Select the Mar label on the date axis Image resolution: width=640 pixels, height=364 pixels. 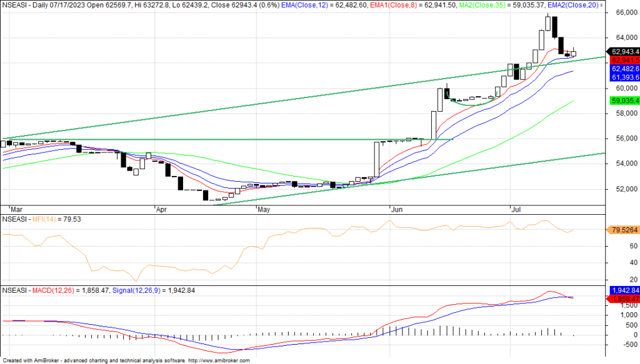[16, 210]
